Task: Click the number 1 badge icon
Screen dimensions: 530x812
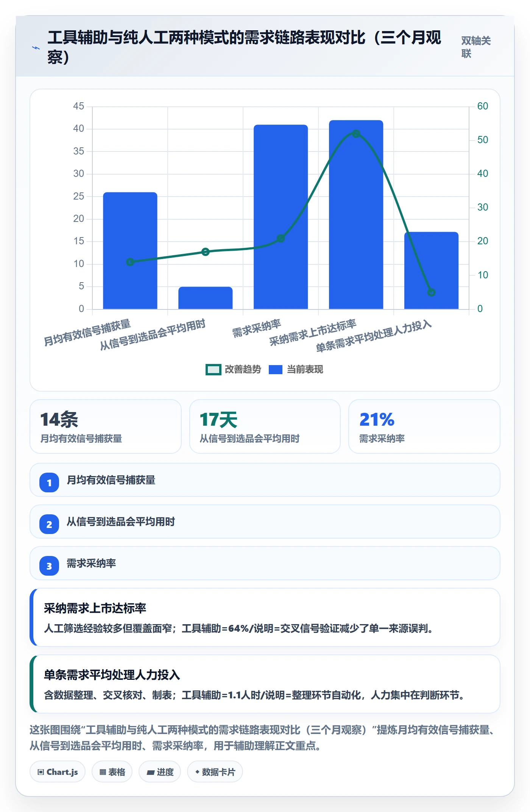Action: 49,483
